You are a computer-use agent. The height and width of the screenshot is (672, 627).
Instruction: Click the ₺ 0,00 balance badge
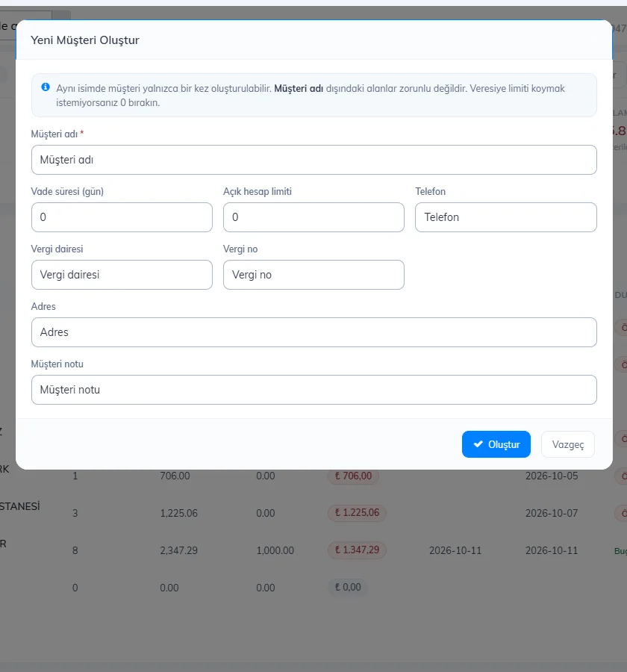click(x=348, y=587)
